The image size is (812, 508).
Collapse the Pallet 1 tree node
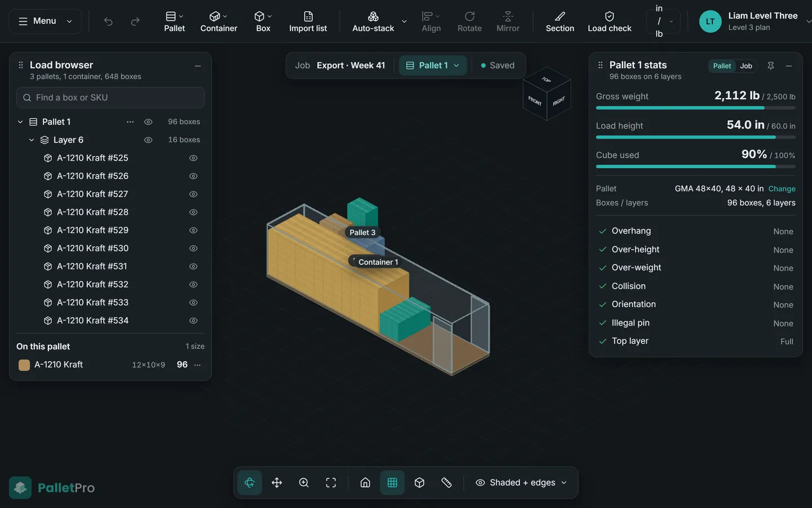pos(20,122)
